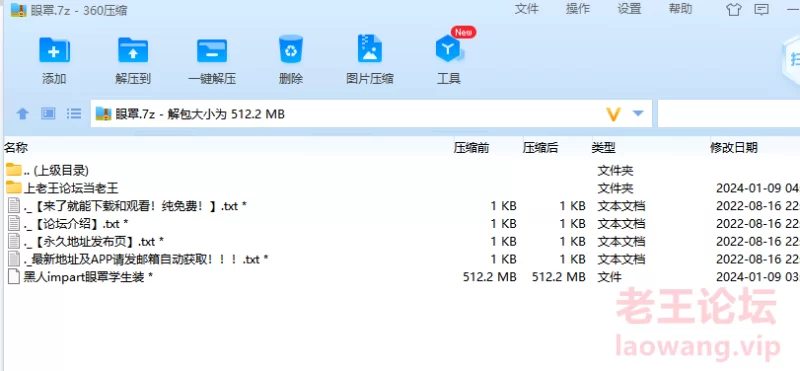Click the search input field

click(x=729, y=113)
